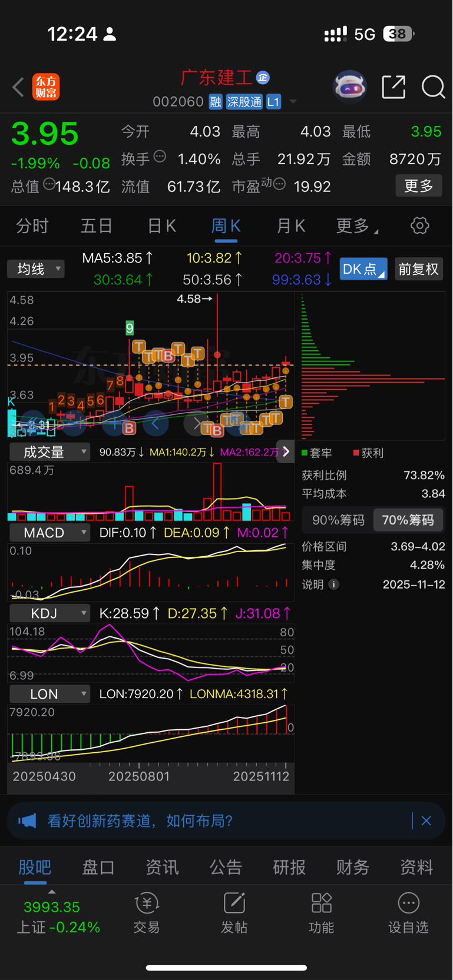
Task: Tap the L1 level badge
Action: click(273, 102)
